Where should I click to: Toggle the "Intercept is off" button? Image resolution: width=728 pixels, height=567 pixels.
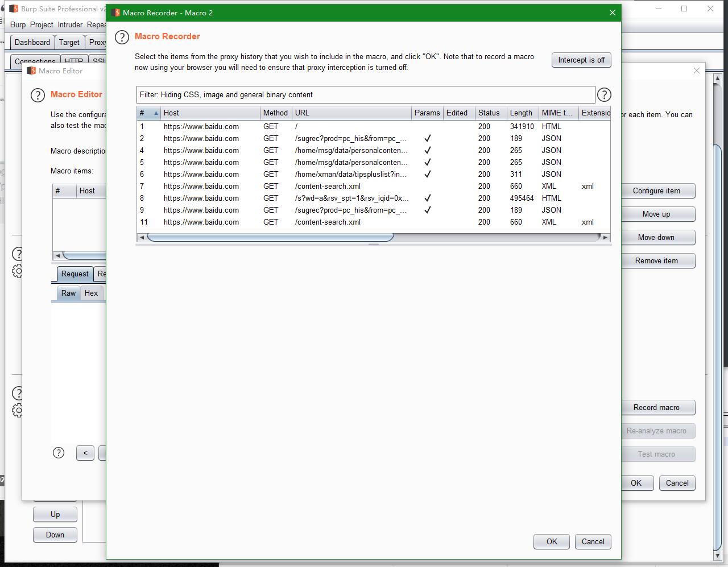581,60
